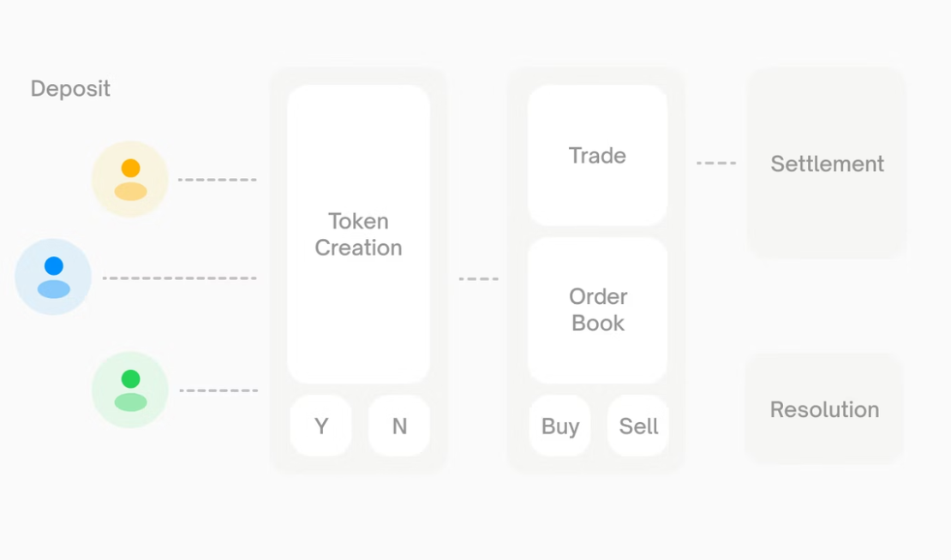Open the Token Creation box
The height and width of the screenshot is (560, 951).
(x=358, y=234)
